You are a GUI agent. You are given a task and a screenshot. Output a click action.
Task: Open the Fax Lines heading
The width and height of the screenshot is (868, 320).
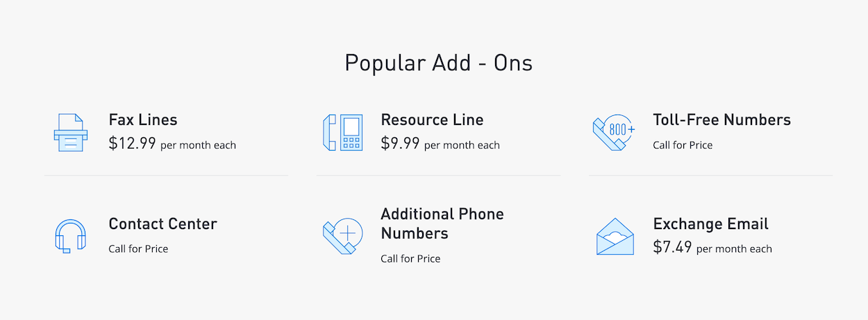click(143, 119)
